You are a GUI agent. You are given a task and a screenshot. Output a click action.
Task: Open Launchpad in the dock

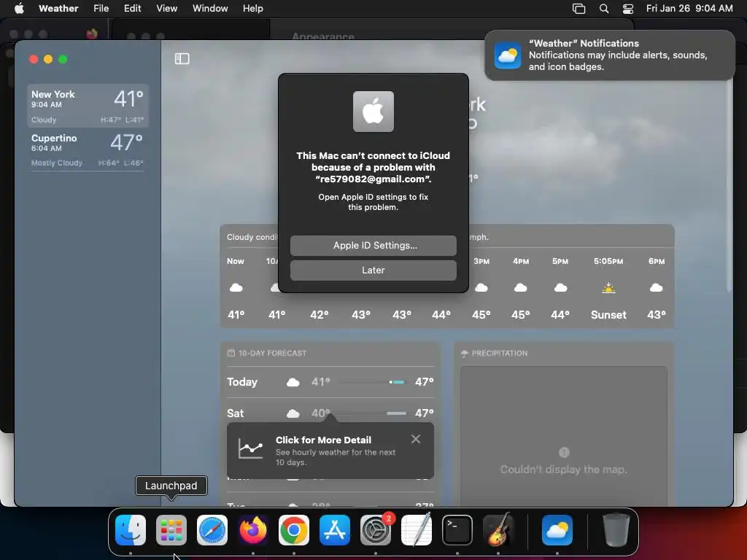pyautogui.click(x=171, y=530)
